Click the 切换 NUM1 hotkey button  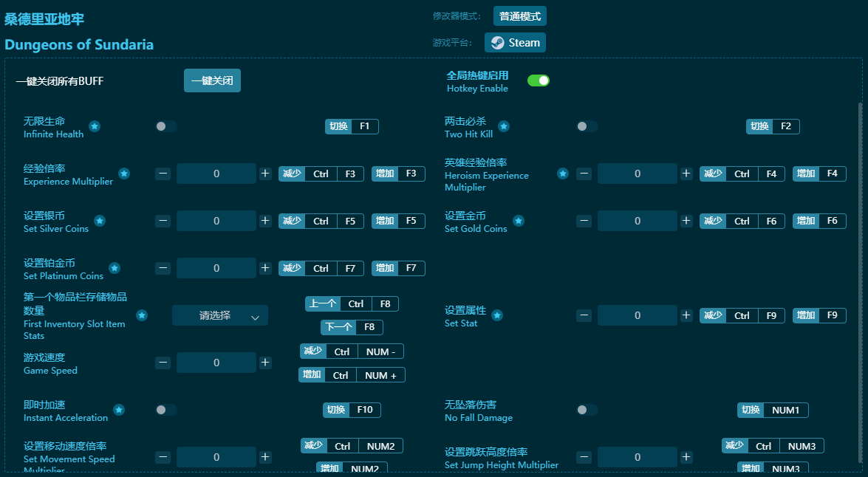pos(773,410)
